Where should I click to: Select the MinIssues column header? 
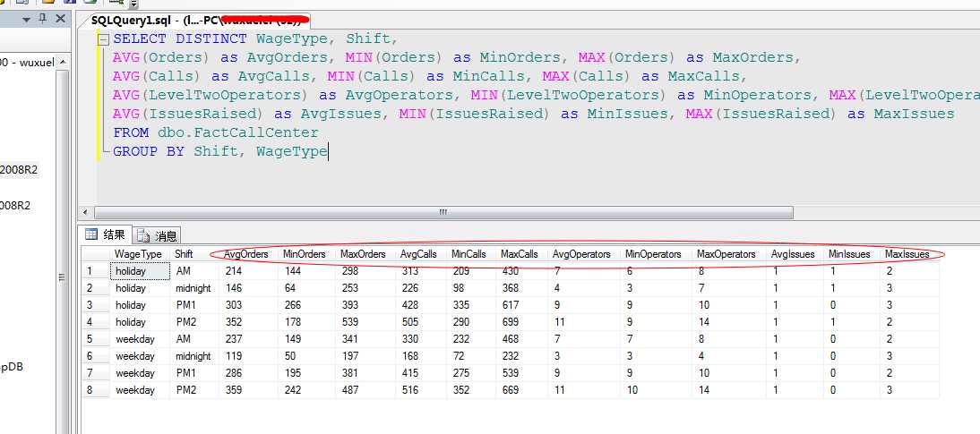[x=849, y=254]
